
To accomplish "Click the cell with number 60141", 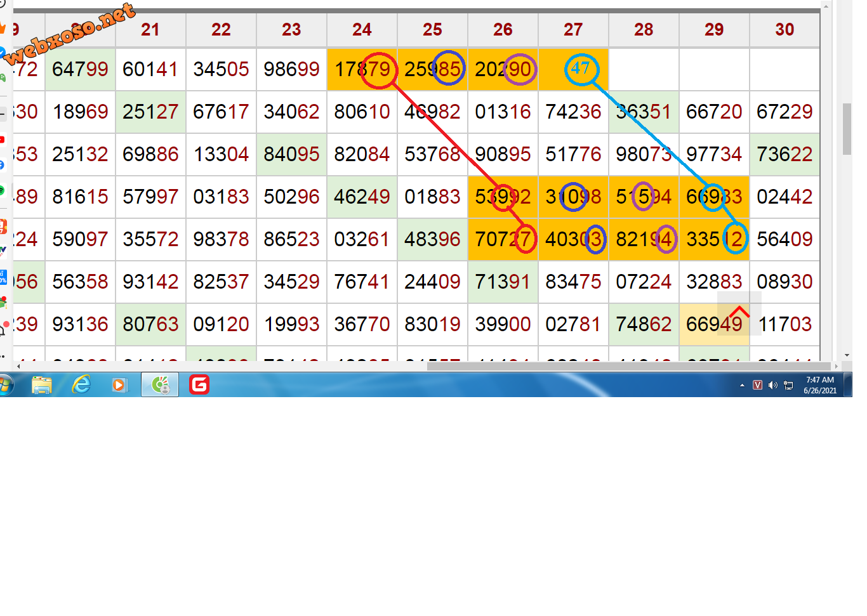I will 150,69.
